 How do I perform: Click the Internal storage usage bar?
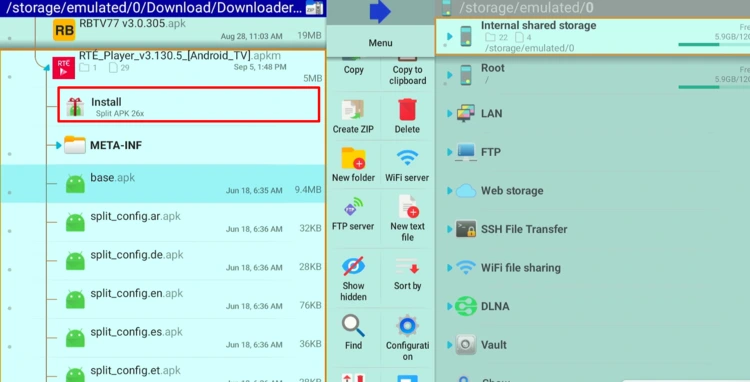pyautogui.click(x=714, y=44)
